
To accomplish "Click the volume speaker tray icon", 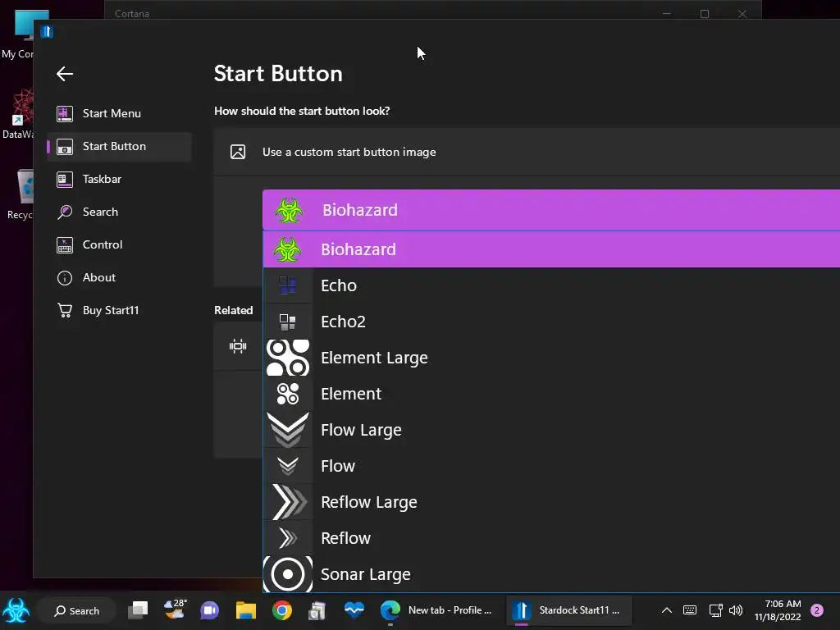I will pos(736,610).
